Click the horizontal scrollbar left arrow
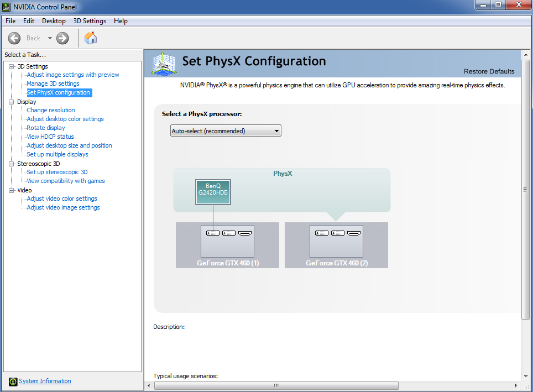Screen dimensions: 533x392 click(x=149, y=385)
